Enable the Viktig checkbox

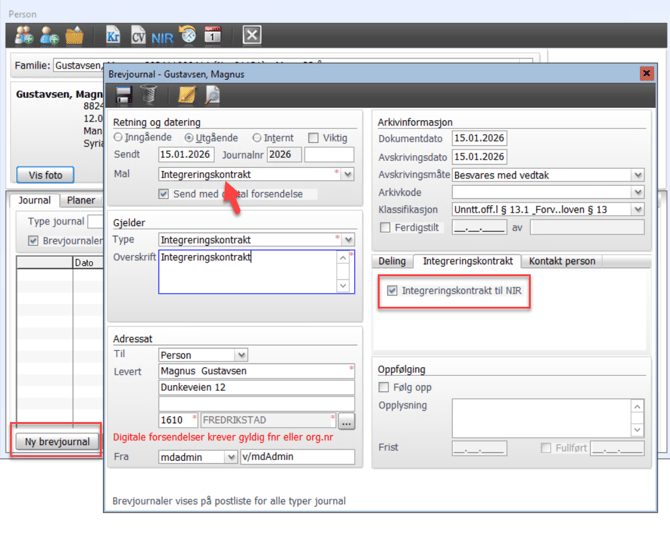tap(314, 138)
